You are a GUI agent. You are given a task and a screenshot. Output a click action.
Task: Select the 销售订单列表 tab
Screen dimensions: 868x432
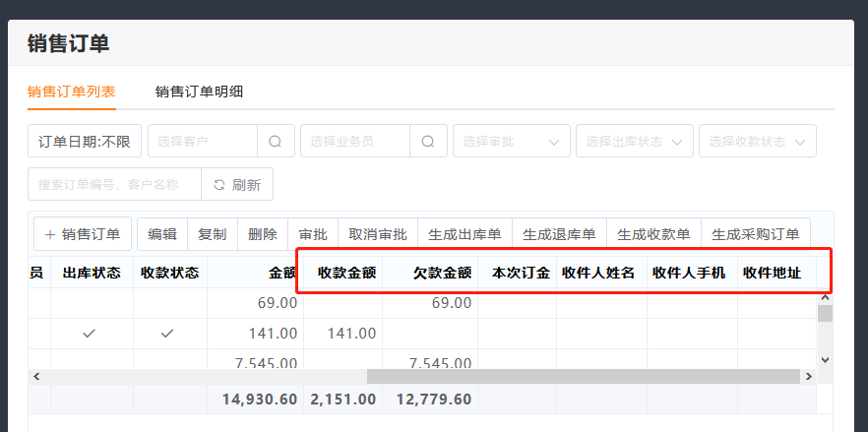tap(72, 92)
